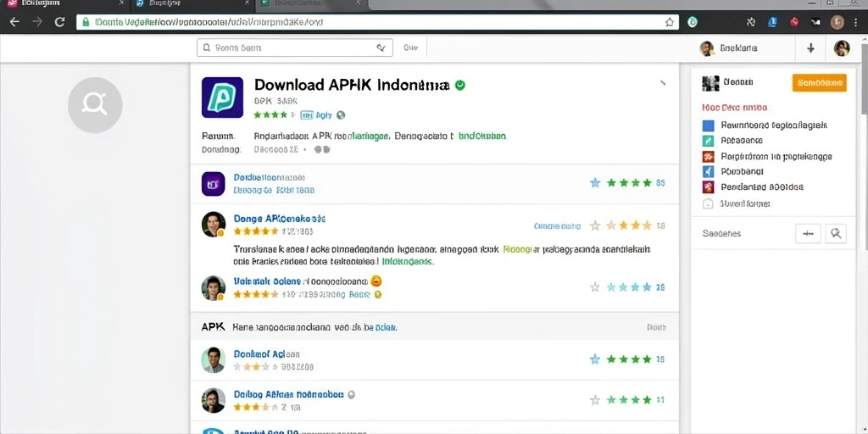Open the Ceane nutrp link
This screenshot has height=434, width=868.
(558, 225)
